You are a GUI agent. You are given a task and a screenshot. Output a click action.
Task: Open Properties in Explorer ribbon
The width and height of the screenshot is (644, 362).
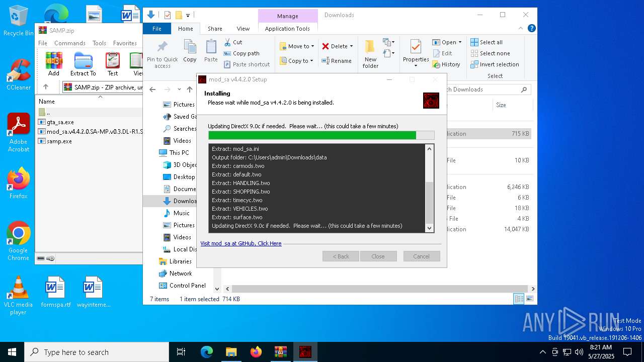tap(416, 54)
